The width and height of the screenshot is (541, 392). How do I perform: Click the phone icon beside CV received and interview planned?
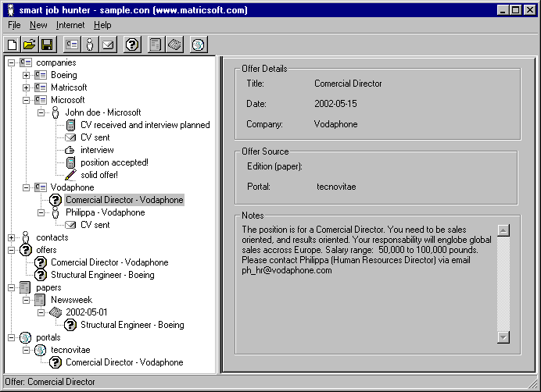[x=70, y=125]
